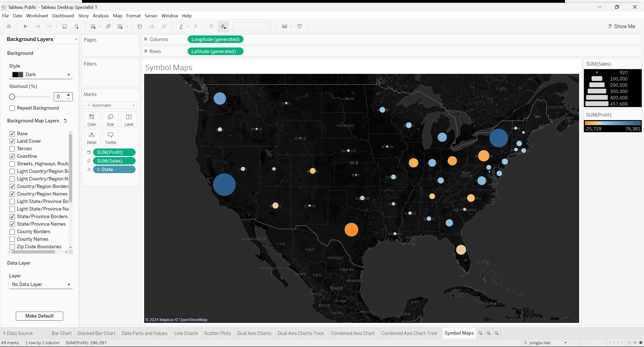Uncheck the Coastline layer checkbox
The width and height of the screenshot is (644, 347).
[x=12, y=156]
